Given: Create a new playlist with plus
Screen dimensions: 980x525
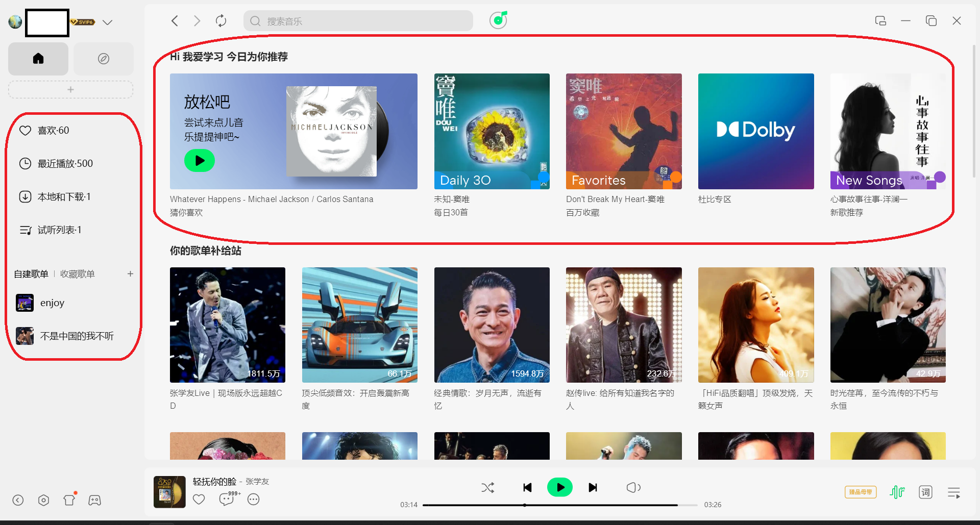Looking at the screenshot, I should (x=130, y=274).
